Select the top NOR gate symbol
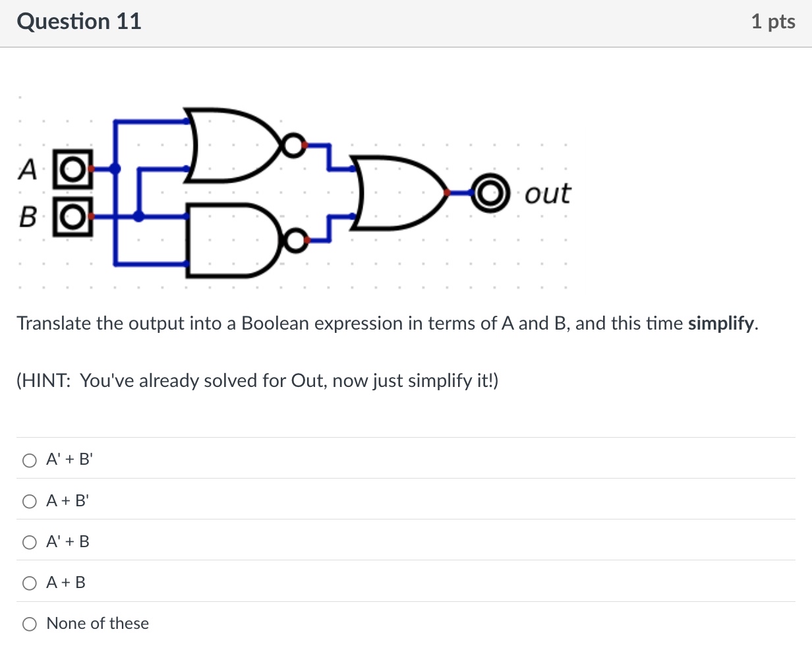The image size is (812, 650). [231, 145]
